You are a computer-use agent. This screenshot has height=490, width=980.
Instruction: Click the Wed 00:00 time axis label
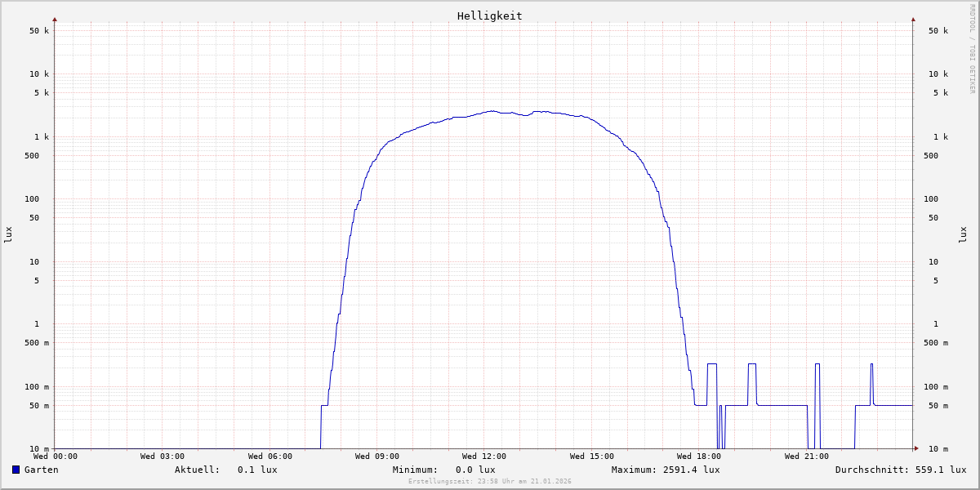point(56,457)
